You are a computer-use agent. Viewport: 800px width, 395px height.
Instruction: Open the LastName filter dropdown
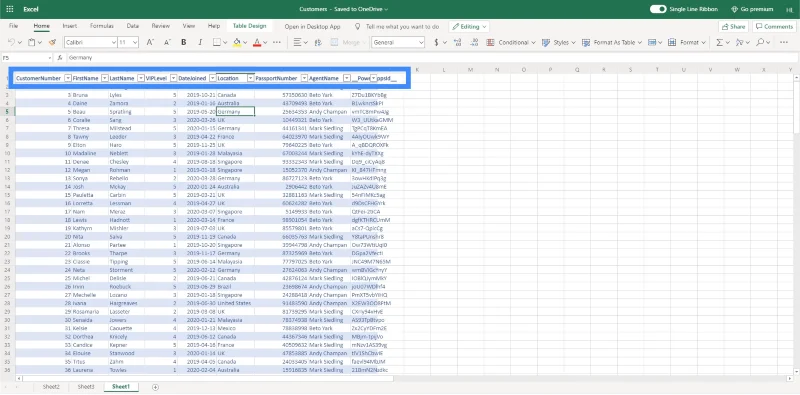click(140, 78)
